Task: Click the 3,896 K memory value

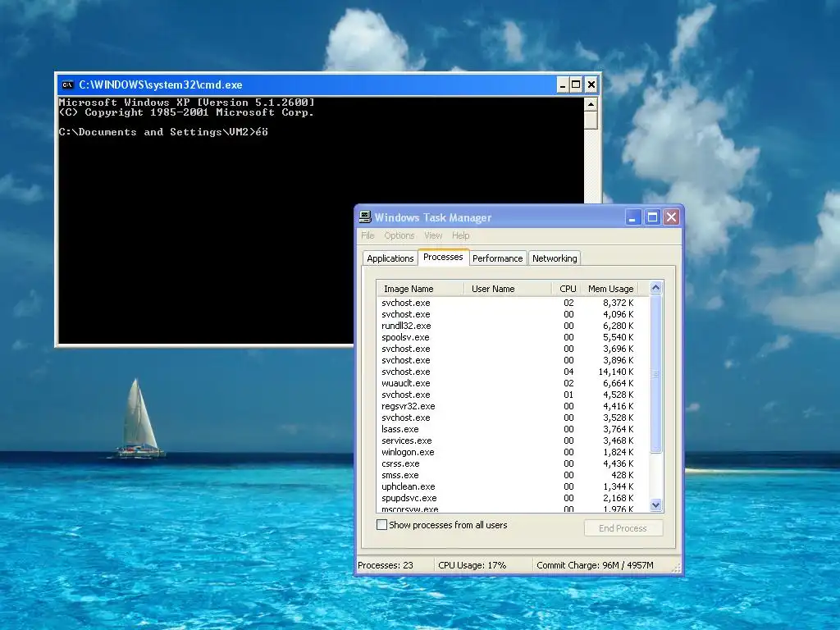Action: point(619,361)
